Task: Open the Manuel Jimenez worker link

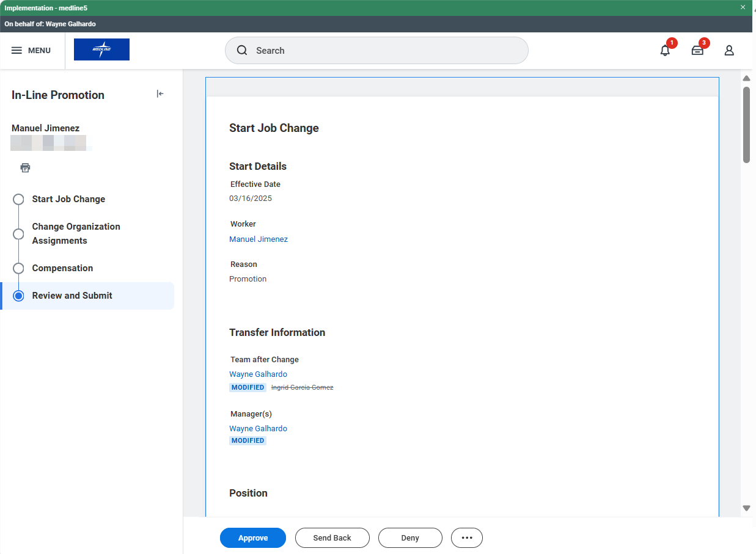Action: click(259, 239)
